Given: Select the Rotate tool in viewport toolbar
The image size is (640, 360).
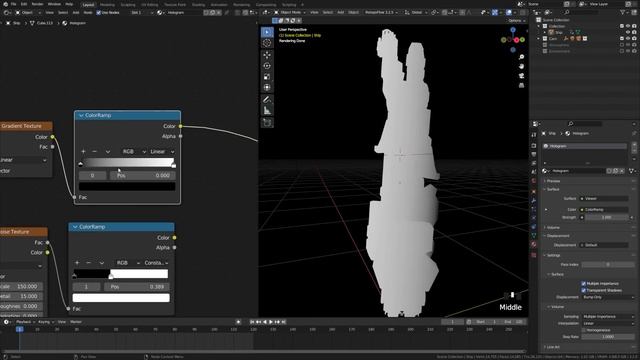Looking at the screenshot, I should (x=267, y=66).
